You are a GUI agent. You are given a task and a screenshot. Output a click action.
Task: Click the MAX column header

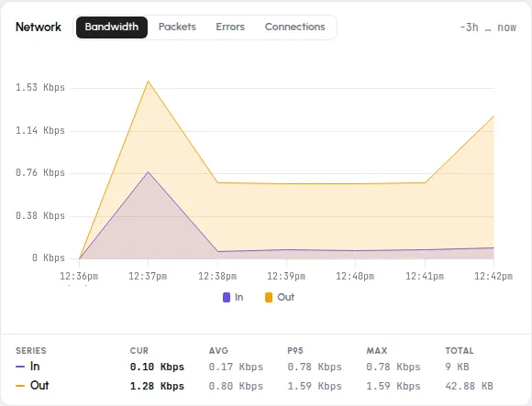377,351
